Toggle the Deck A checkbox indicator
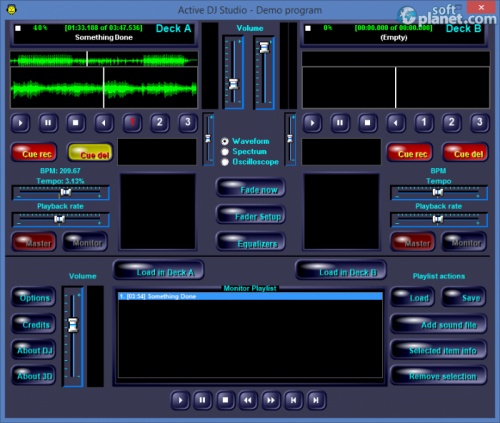This screenshot has width=500, height=423. pyautogui.click(x=18, y=28)
